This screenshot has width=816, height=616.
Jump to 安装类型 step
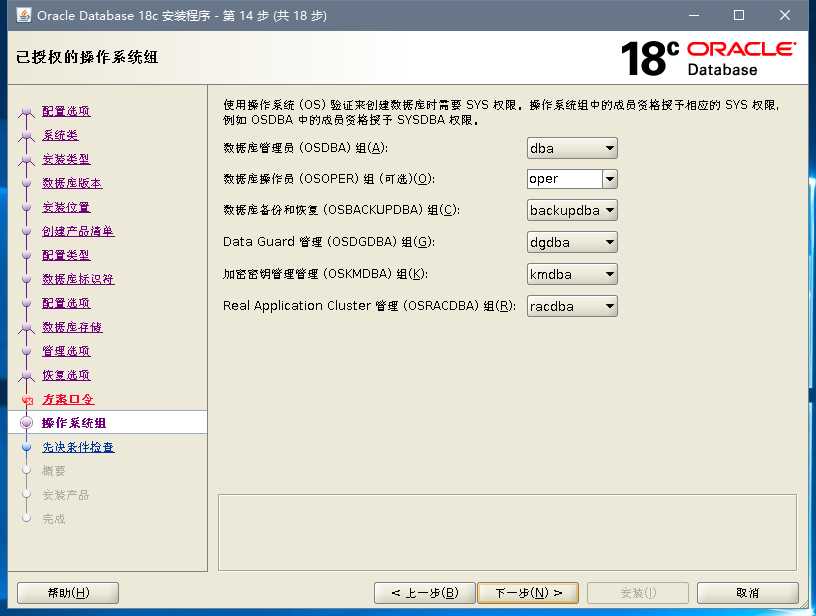coord(66,159)
